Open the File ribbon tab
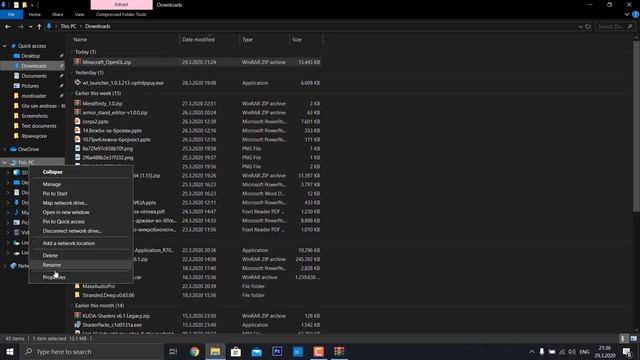 [x=11, y=14]
